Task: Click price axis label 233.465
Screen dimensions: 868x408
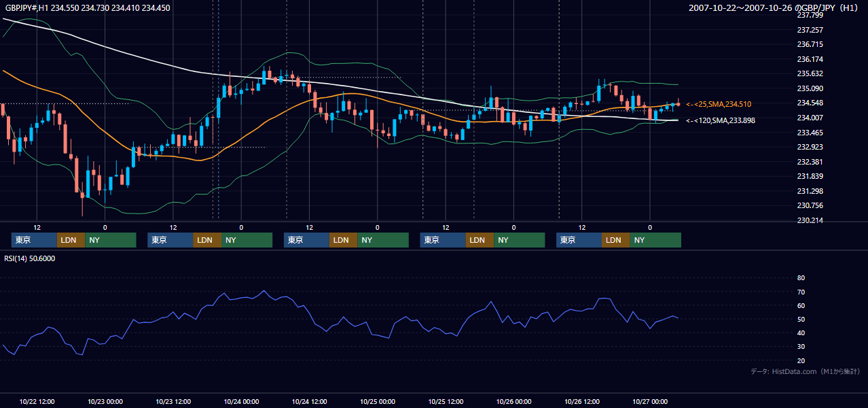Action: point(810,133)
